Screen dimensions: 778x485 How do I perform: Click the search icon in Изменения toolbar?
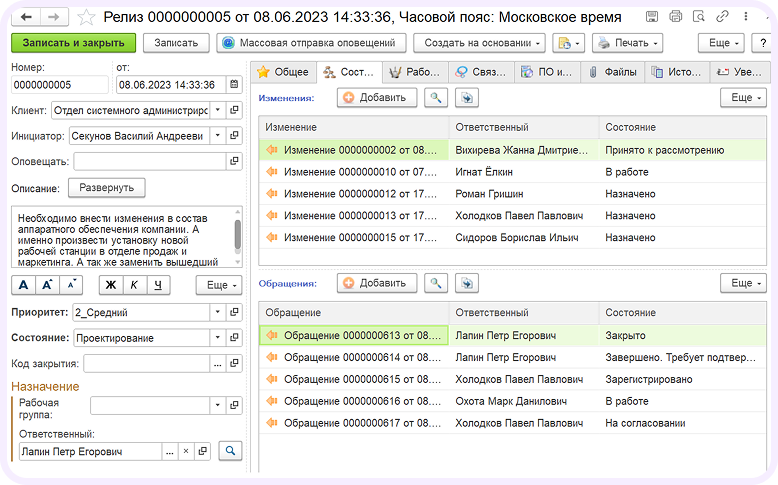coord(436,98)
